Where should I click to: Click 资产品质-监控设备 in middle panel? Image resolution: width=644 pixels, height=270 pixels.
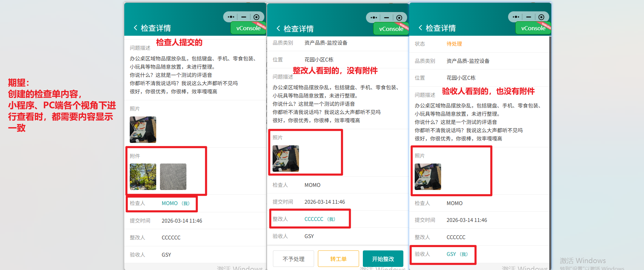(x=326, y=43)
